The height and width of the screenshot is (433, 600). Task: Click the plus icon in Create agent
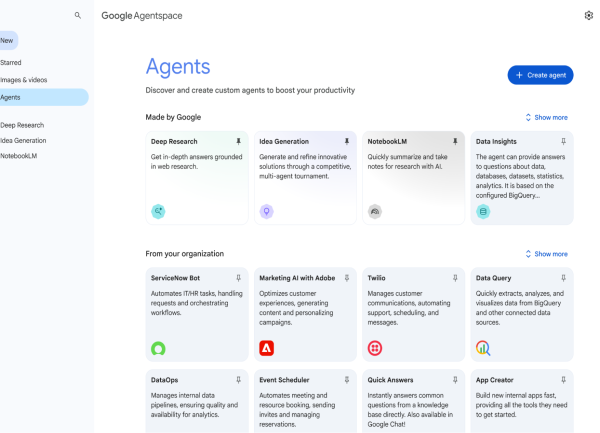tap(519, 75)
